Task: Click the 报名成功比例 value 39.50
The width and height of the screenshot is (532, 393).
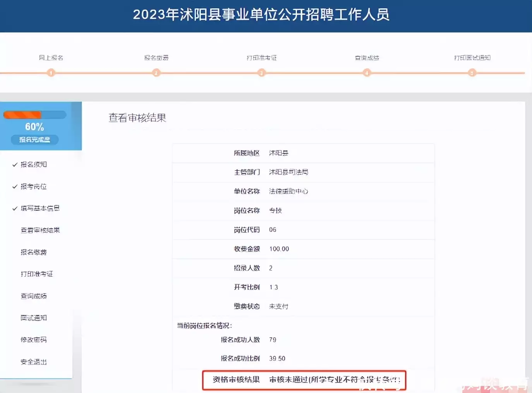Action: 277,359
